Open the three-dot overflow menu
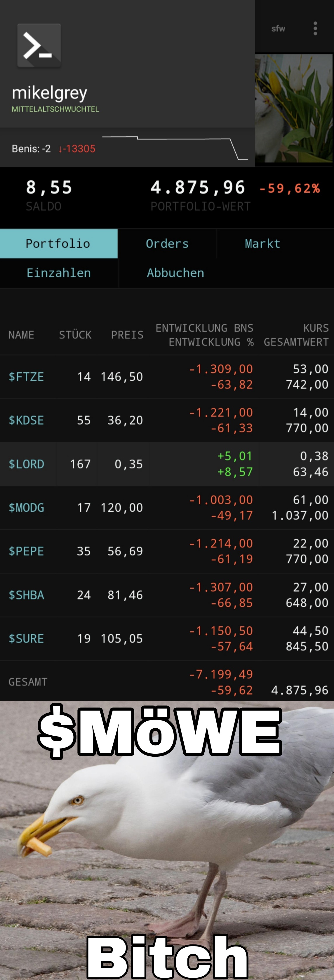The image size is (334, 980). pyautogui.click(x=315, y=29)
